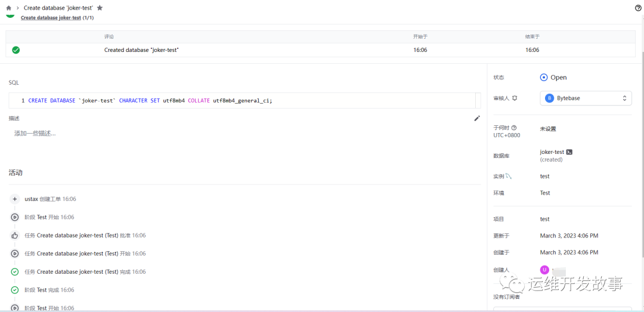Select the Open status radio indicator

coord(544,78)
